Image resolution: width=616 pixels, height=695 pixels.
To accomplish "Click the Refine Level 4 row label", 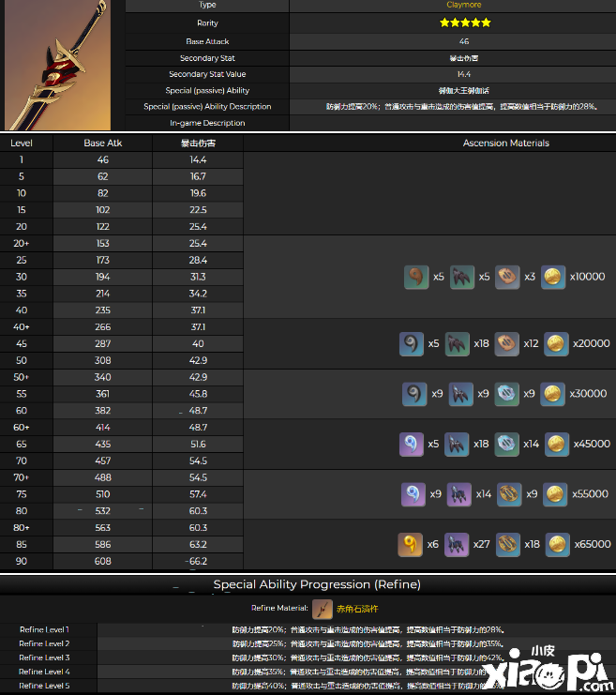I will (44, 672).
